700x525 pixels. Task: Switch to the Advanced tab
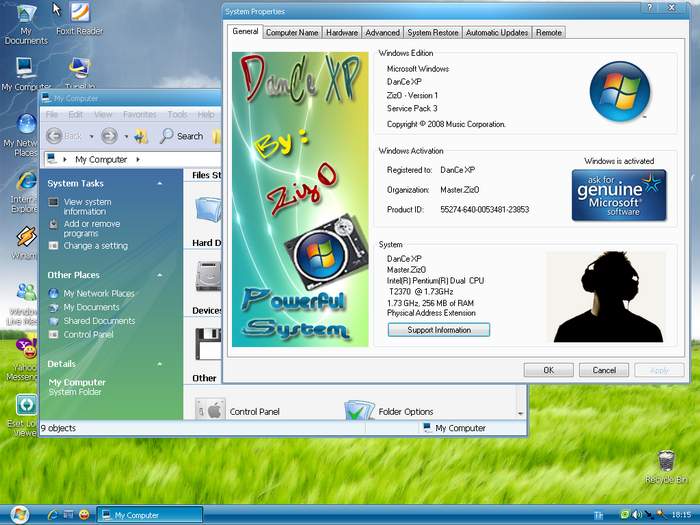[382, 33]
